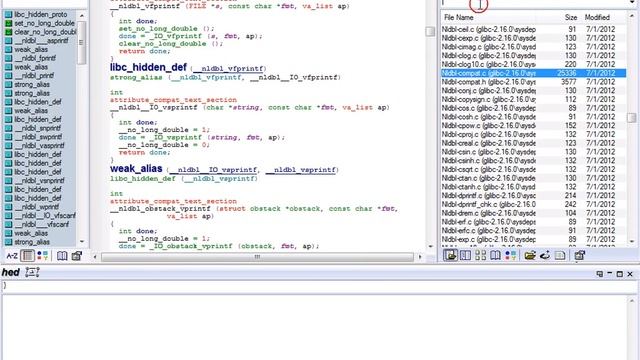Click book icon in symbol window toolbar
The image size is (640, 360).
tap(62, 256)
